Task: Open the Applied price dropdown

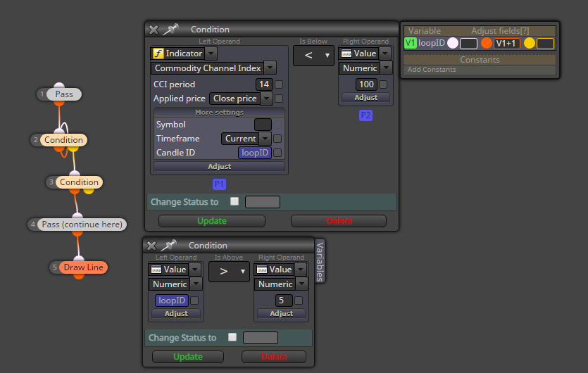Action: [x=266, y=99]
